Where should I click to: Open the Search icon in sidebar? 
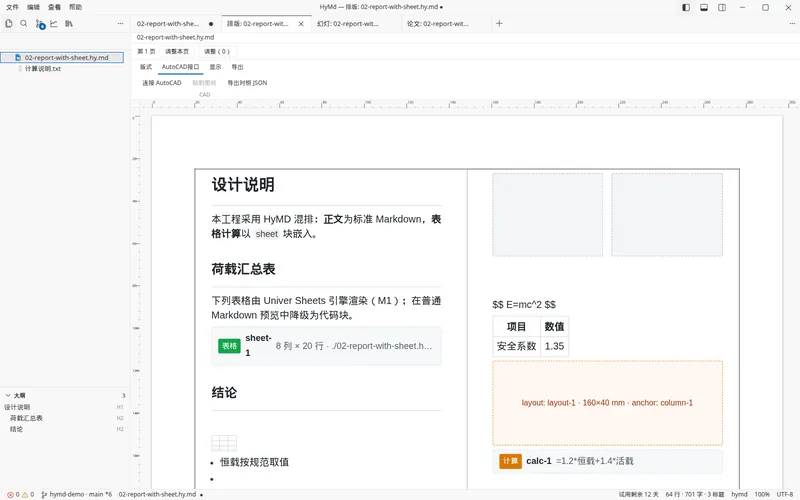23,23
